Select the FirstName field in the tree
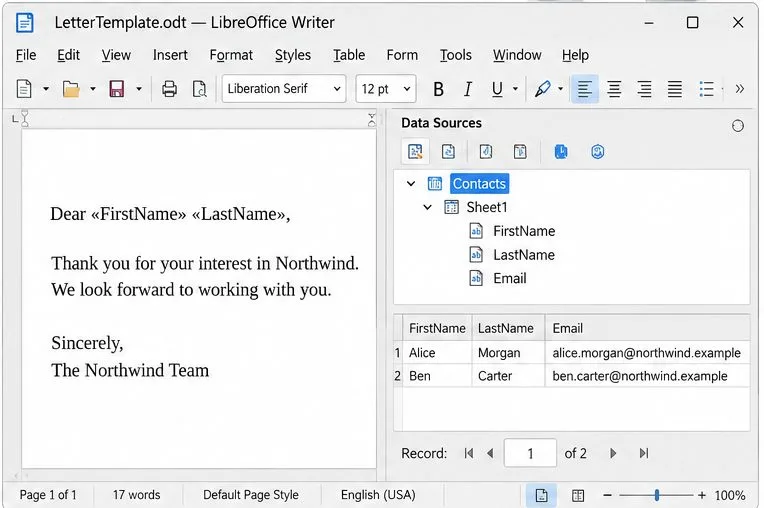 (524, 231)
